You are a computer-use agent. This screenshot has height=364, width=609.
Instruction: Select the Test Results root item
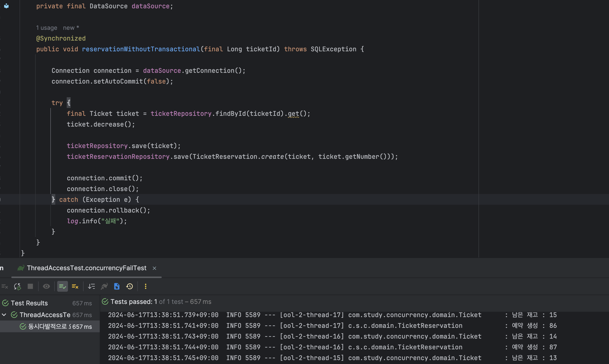coord(29,303)
